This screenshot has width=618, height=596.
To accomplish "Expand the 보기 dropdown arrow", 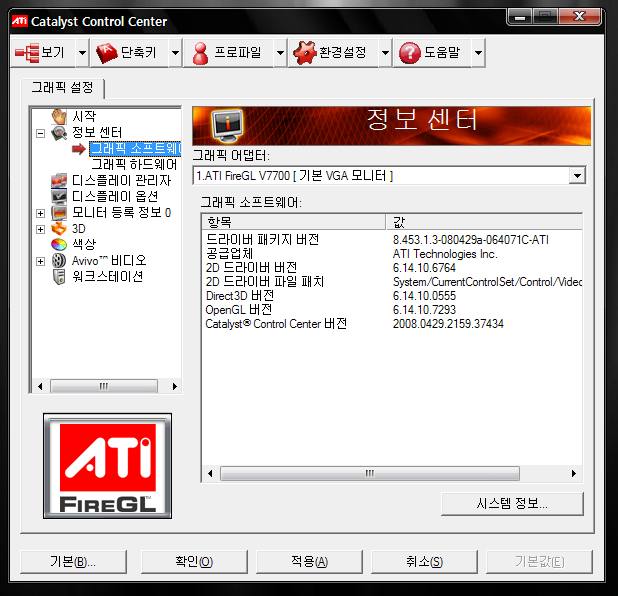I will pos(82,52).
